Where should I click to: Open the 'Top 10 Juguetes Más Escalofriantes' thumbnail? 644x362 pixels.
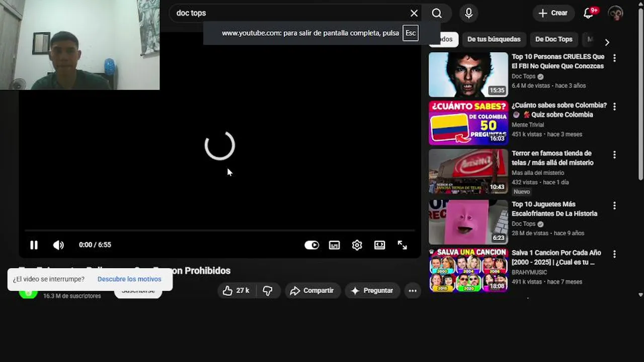(x=468, y=222)
